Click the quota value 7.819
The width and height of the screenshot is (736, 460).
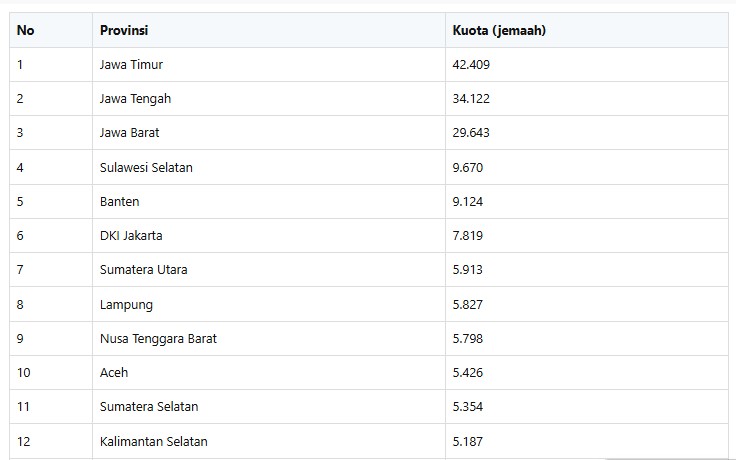point(468,236)
